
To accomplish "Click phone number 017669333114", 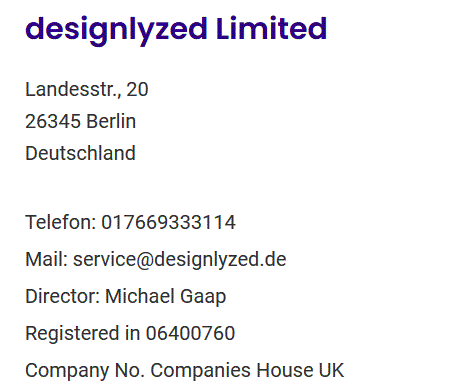I will tap(168, 222).
